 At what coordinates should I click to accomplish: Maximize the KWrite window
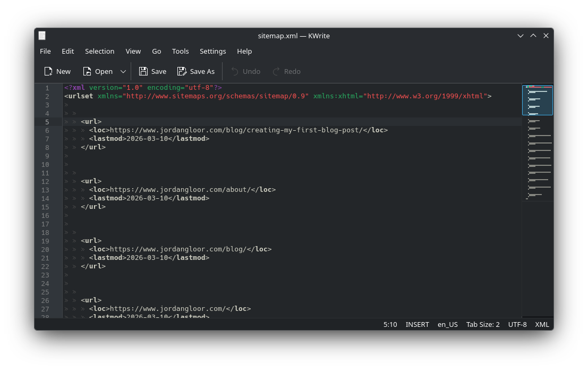[533, 36]
